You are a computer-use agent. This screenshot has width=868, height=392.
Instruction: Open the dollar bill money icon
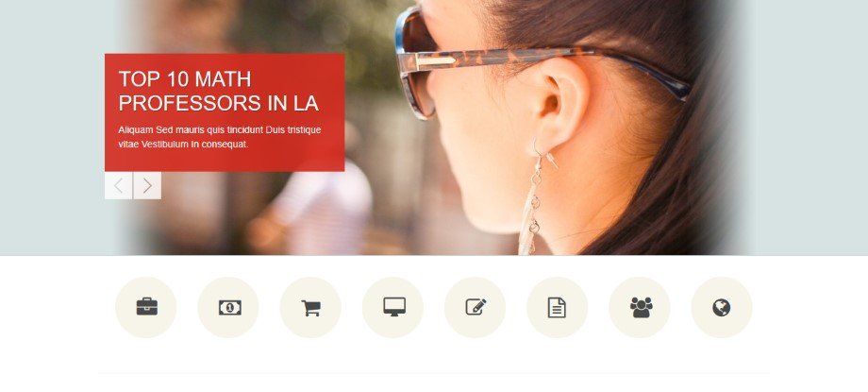pyautogui.click(x=228, y=307)
